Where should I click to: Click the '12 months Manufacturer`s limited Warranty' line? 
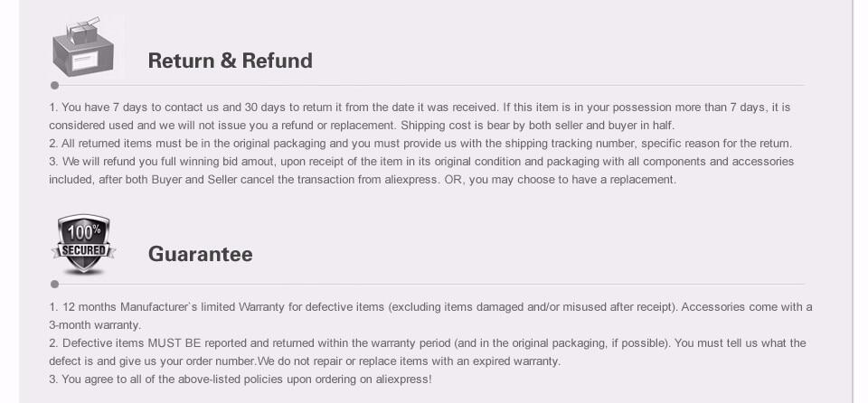430,306
